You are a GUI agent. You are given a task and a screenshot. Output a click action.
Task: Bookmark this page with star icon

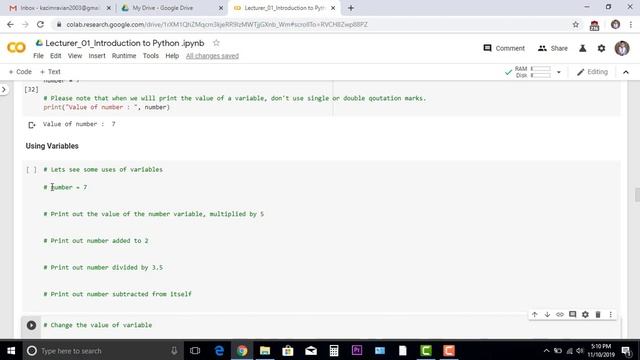point(576,24)
